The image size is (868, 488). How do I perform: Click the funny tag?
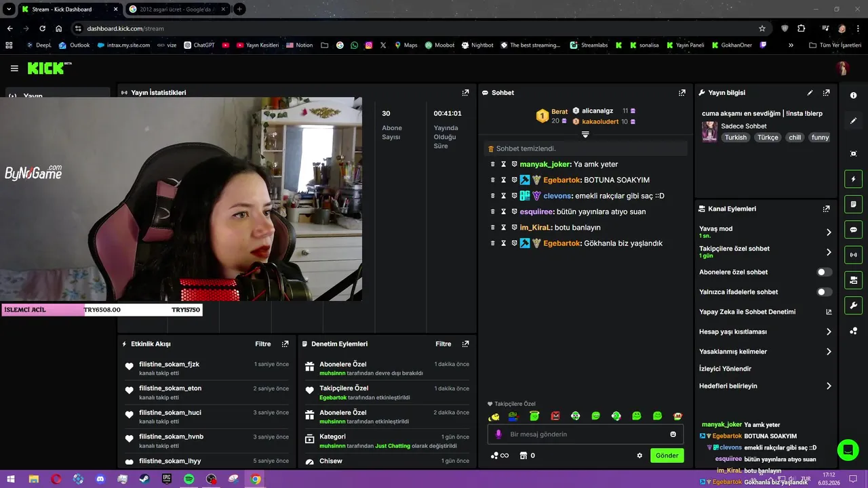point(820,138)
